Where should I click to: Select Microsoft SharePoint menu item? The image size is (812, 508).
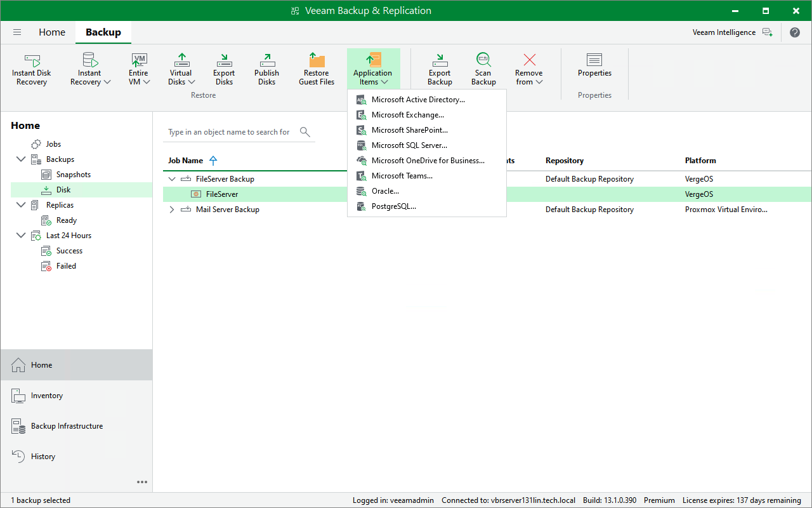pos(427,130)
